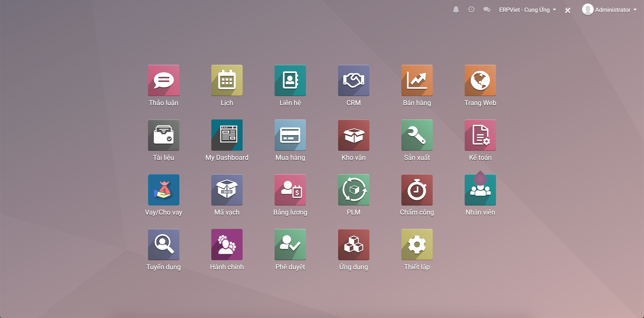Open the Administrator user menu
The height and width of the screenshot is (318, 644).
pos(610,9)
